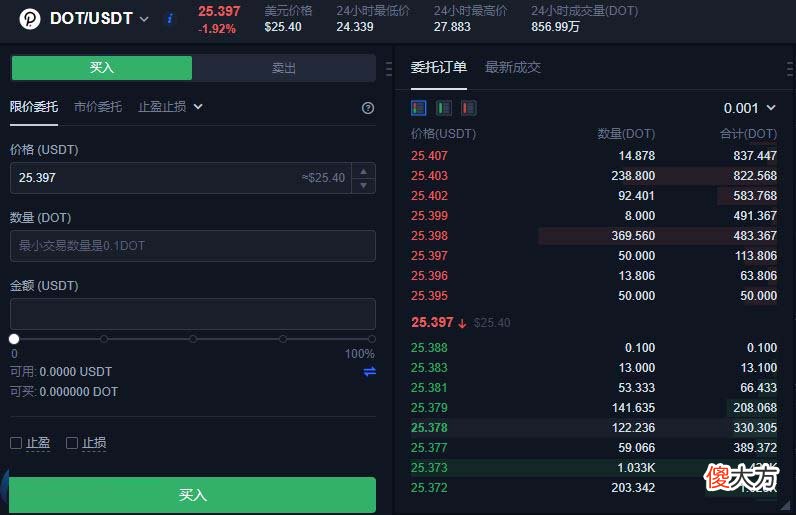Show combined buy and sell order book view
Viewport: 796px width, 515px height.
(x=418, y=108)
